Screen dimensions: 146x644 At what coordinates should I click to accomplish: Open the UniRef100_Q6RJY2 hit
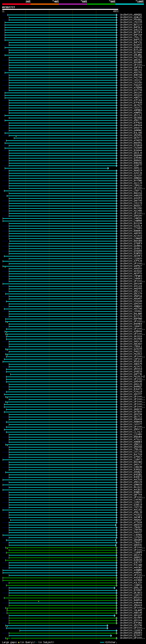[x=131, y=70]
